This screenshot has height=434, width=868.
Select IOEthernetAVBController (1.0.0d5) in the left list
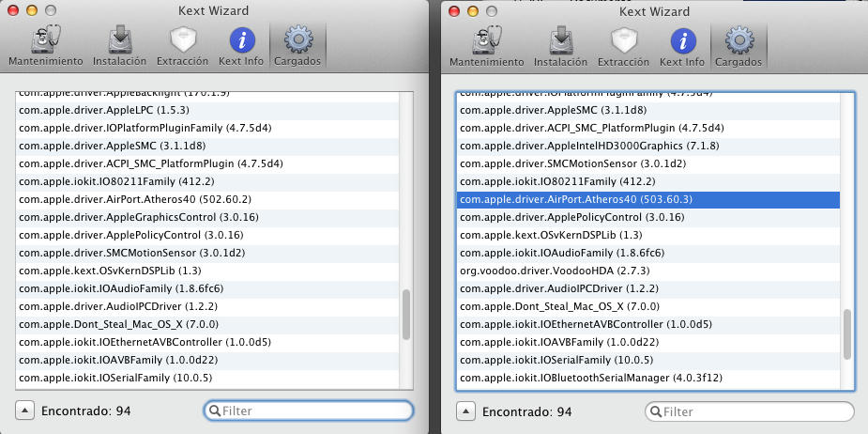[207, 342]
